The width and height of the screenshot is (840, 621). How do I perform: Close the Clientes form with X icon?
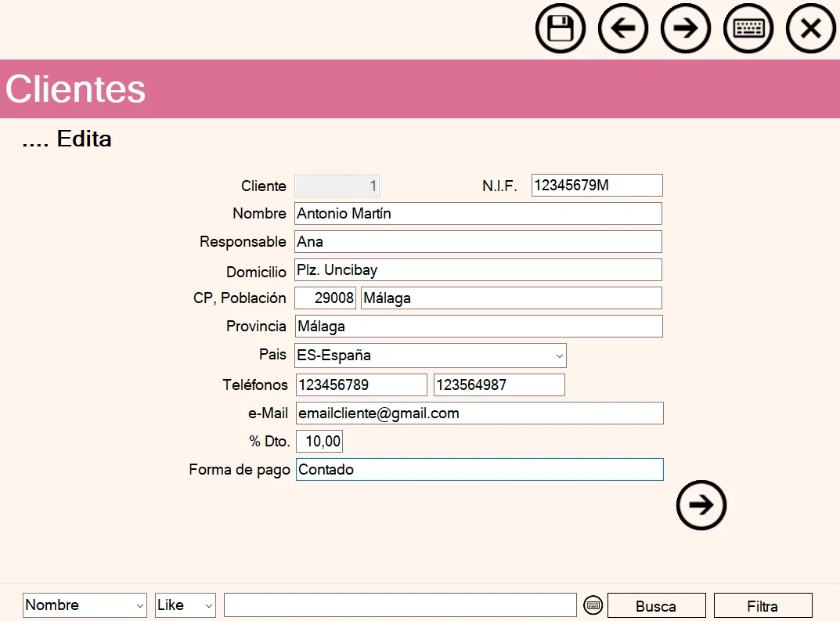810,29
